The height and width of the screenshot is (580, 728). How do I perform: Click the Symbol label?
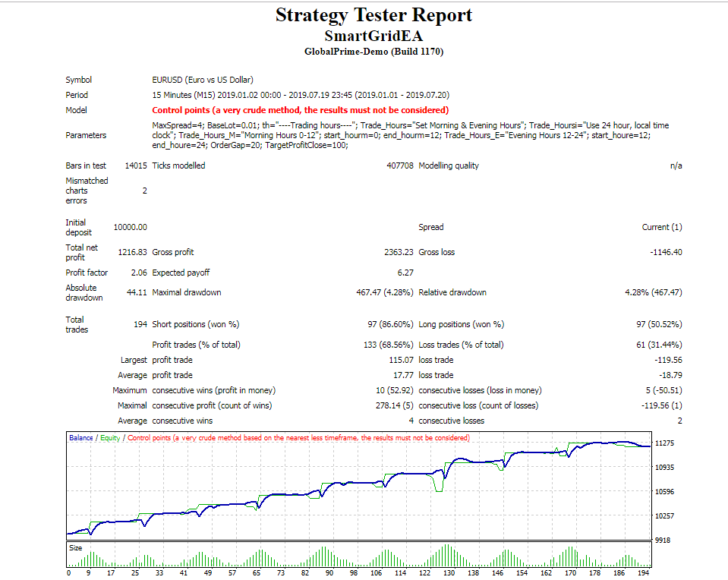pyautogui.click(x=78, y=80)
